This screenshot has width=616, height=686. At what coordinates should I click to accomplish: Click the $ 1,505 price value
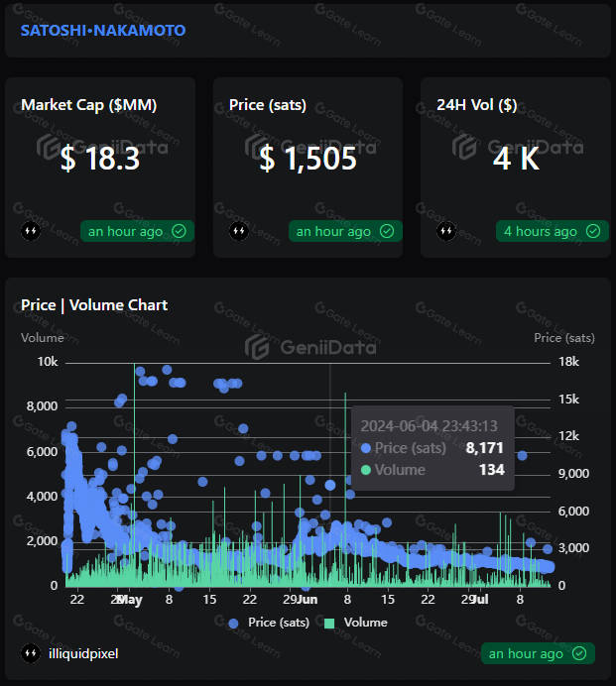tap(308, 158)
